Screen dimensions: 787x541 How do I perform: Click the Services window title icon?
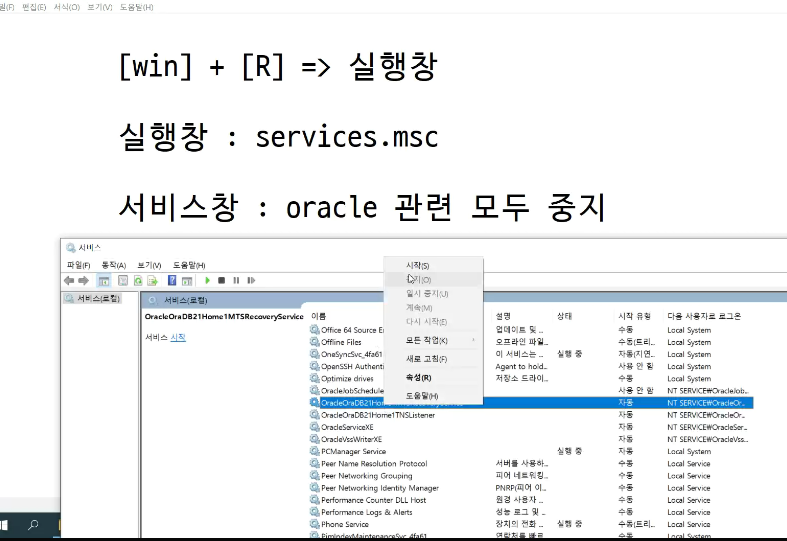[x=71, y=247]
